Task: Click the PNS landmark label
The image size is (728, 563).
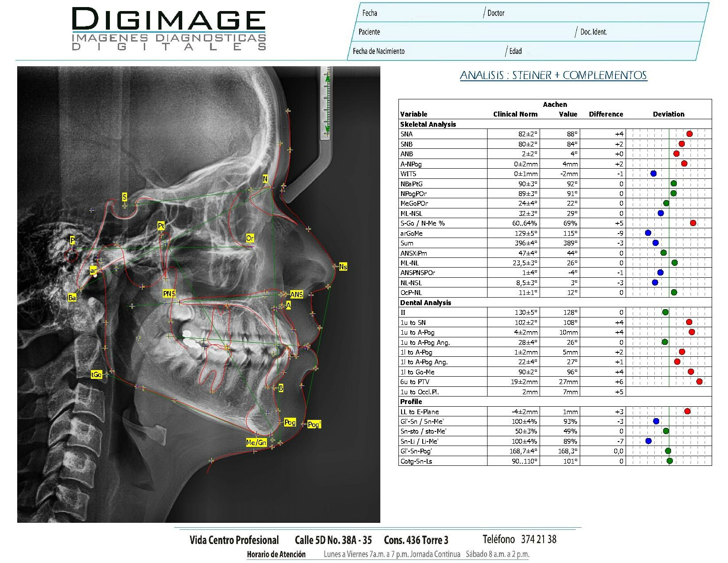Action: 169,294
